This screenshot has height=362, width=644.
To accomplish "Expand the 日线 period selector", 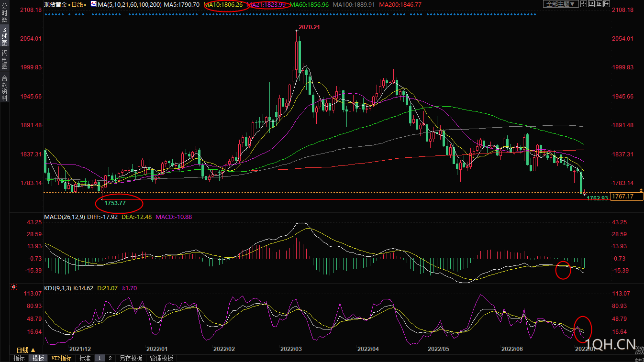I will coord(26,350).
